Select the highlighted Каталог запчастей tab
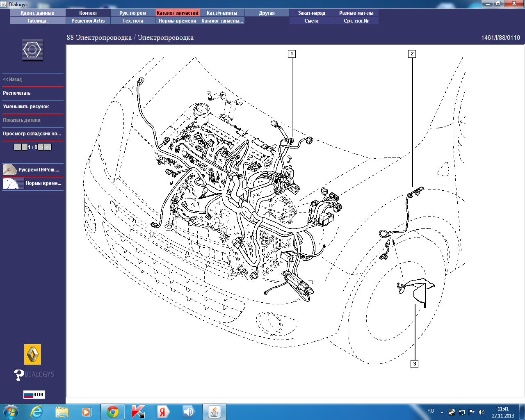 pyautogui.click(x=178, y=13)
